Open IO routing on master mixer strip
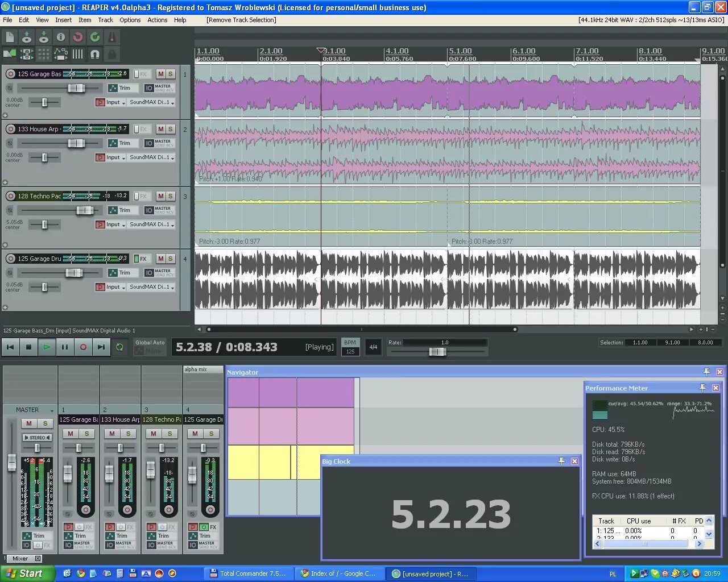The width and height of the screenshot is (728, 582). [26, 545]
